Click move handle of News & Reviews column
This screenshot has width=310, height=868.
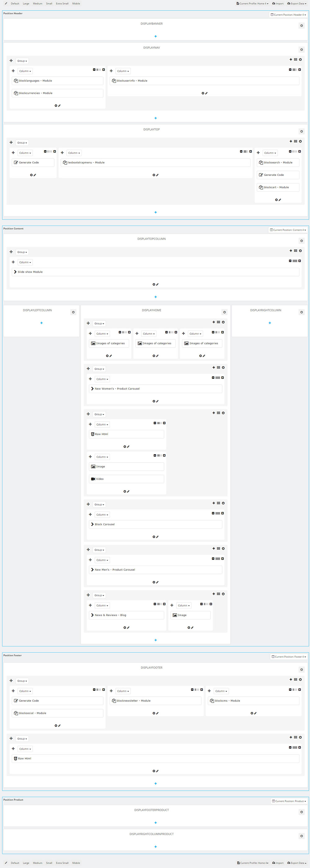coord(90,605)
